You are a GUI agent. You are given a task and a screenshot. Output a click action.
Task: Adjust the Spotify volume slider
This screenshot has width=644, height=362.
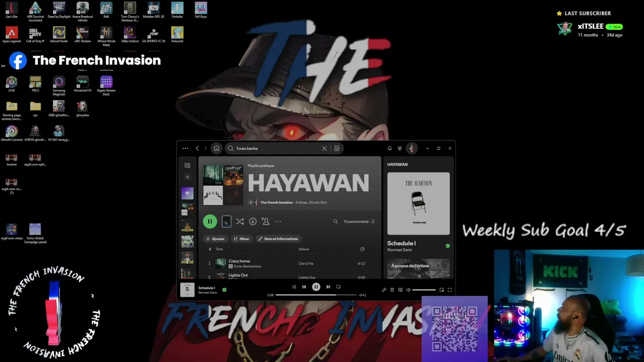[x=424, y=290]
